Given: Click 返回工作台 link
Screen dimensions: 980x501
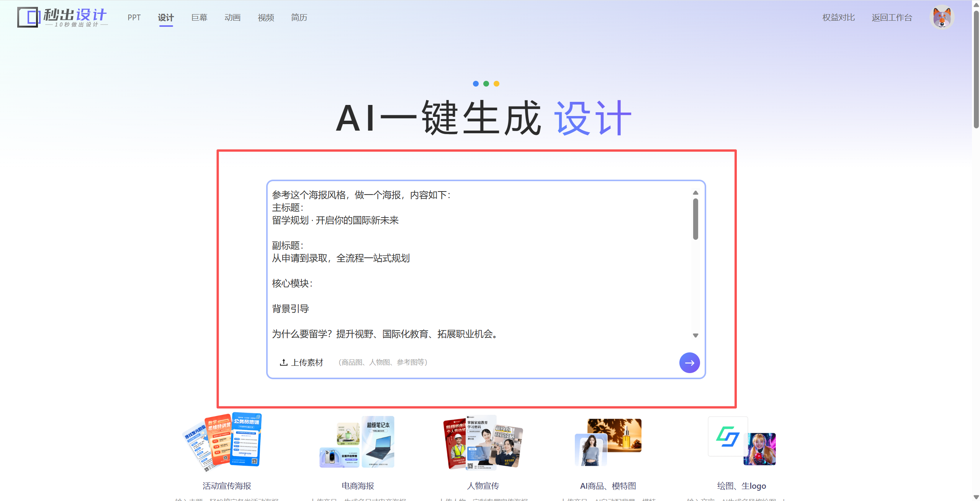Looking at the screenshot, I should tap(892, 18).
